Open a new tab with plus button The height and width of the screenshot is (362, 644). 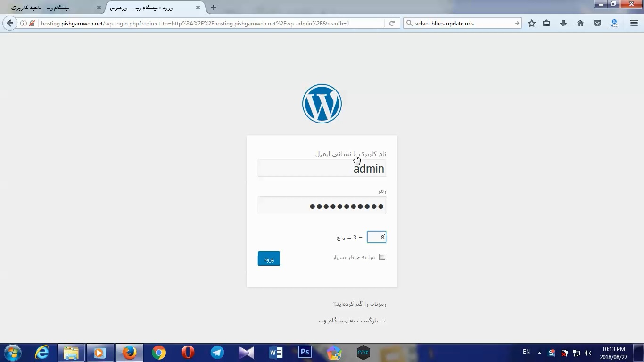coord(214,8)
